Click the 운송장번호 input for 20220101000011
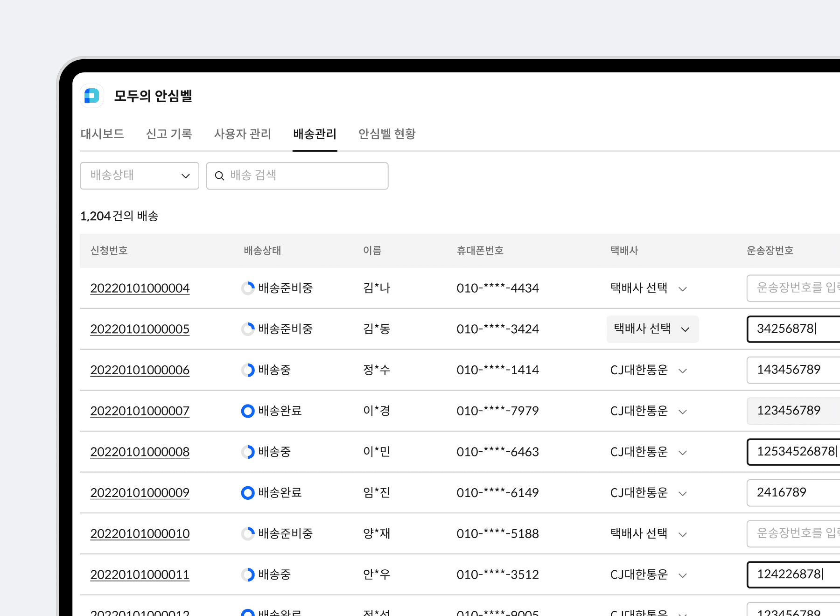The image size is (840, 616). tap(792, 574)
